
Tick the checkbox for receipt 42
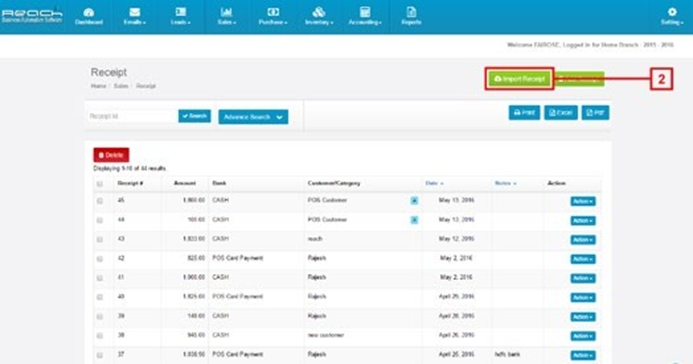point(100,259)
